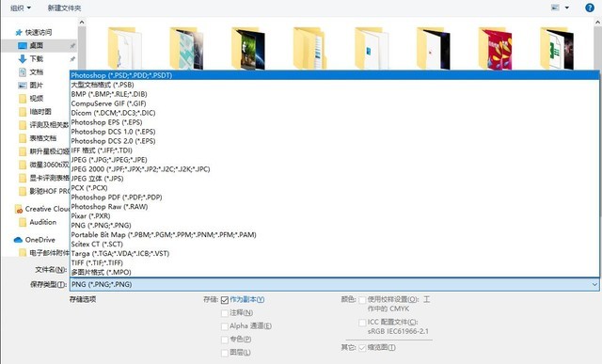Screen dimensions: 602x364
Task: Select 快速访问 in the sidebar
Action: [x=38, y=32]
